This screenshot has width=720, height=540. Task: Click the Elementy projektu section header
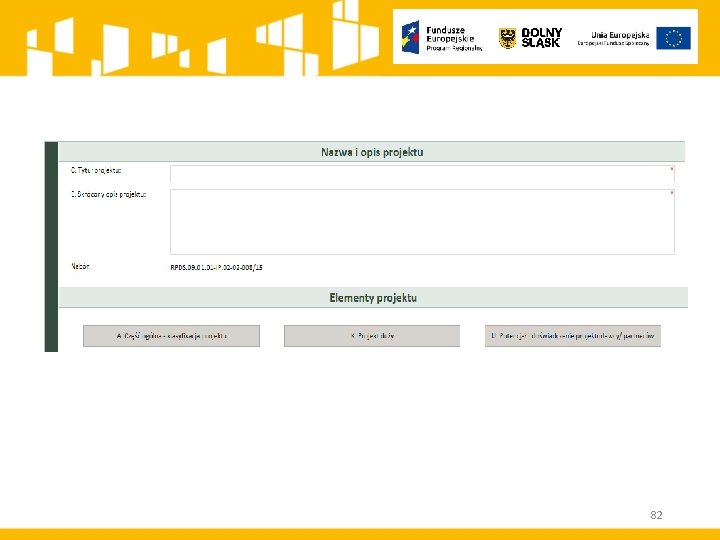[x=373, y=298]
